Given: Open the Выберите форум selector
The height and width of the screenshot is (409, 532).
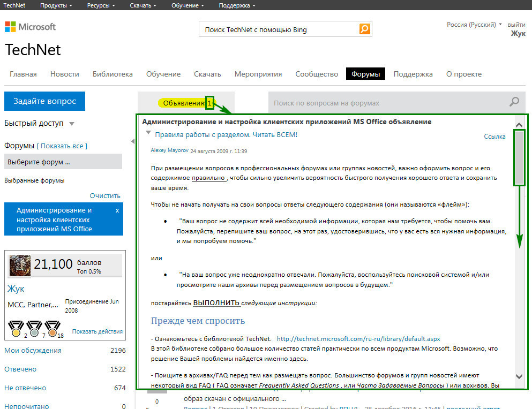Looking at the screenshot, I should pos(63,162).
